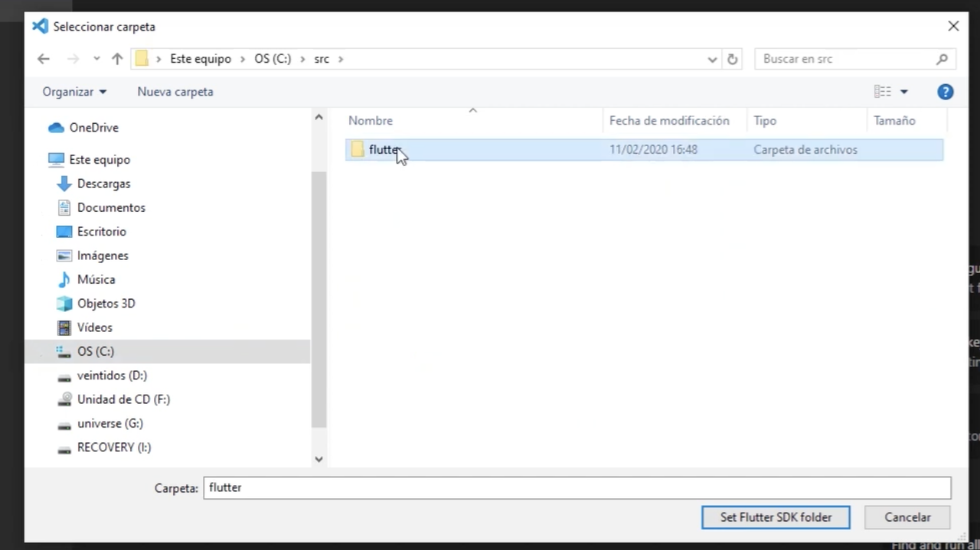
Task: Select 'OS (C:)' in the address path
Action: pyautogui.click(x=273, y=59)
